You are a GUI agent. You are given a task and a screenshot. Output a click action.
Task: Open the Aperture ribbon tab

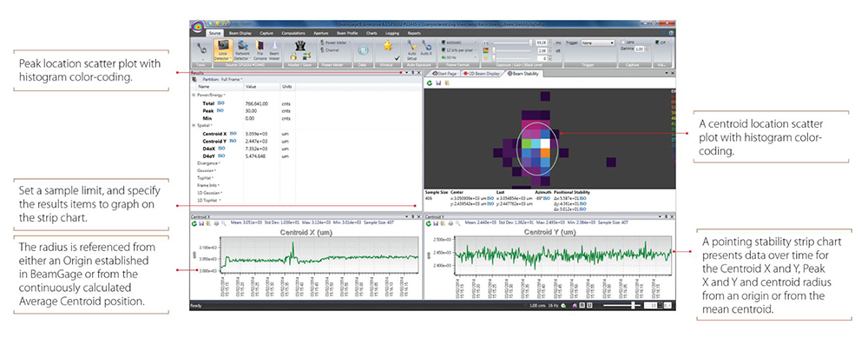pos(320,33)
